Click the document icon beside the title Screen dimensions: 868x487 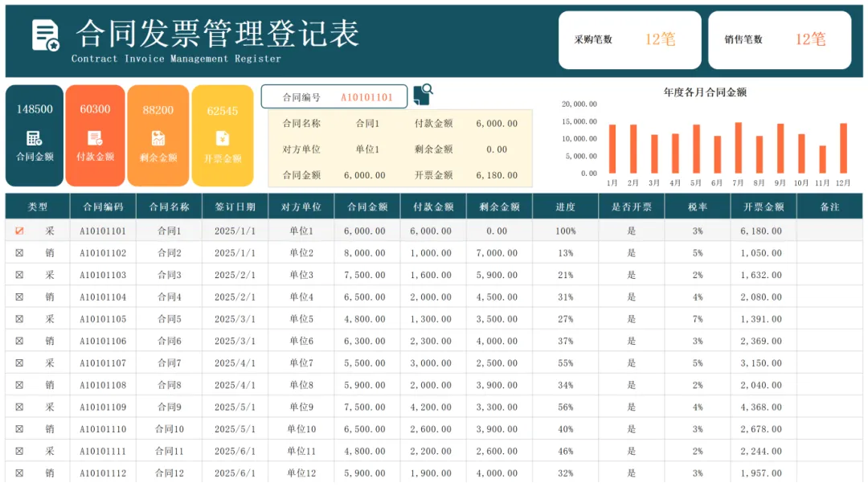(x=45, y=35)
